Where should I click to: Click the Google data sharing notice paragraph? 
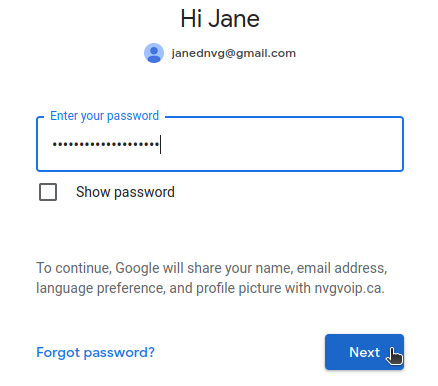[x=212, y=278]
